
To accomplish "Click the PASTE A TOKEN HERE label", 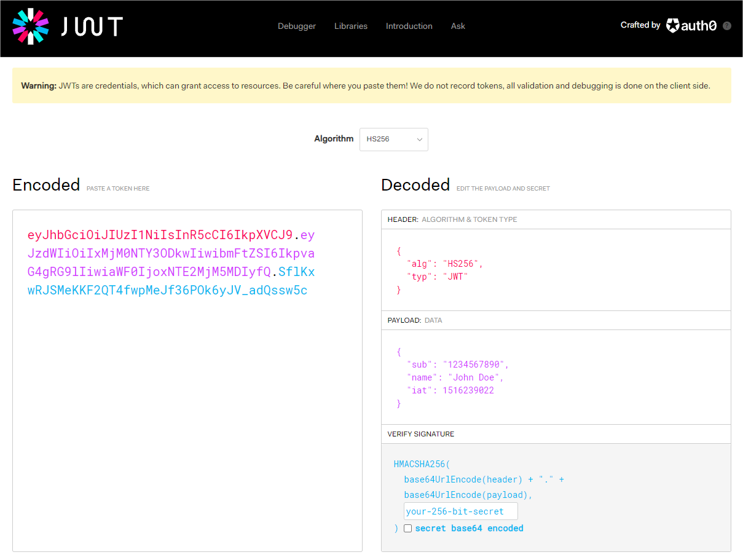I will pyautogui.click(x=118, y=188).
